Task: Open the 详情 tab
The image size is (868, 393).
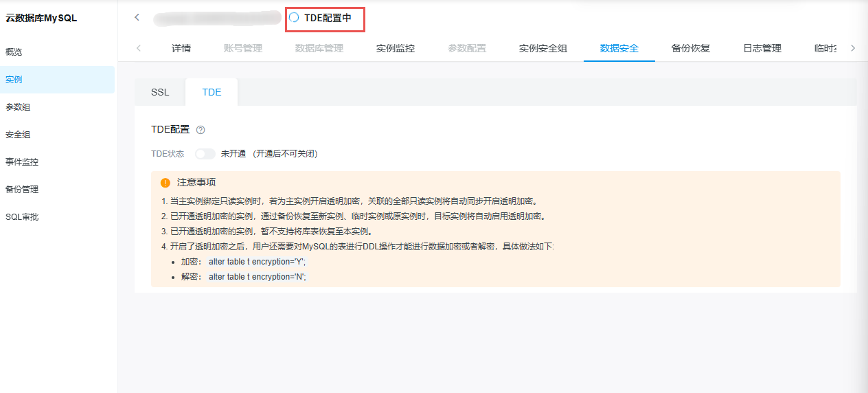Action: click(x=181, y=48)
